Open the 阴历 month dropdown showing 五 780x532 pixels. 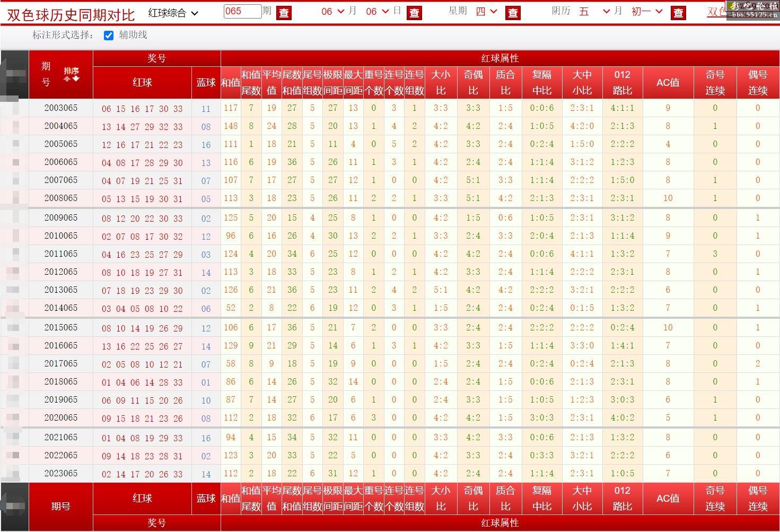point(594,12)
